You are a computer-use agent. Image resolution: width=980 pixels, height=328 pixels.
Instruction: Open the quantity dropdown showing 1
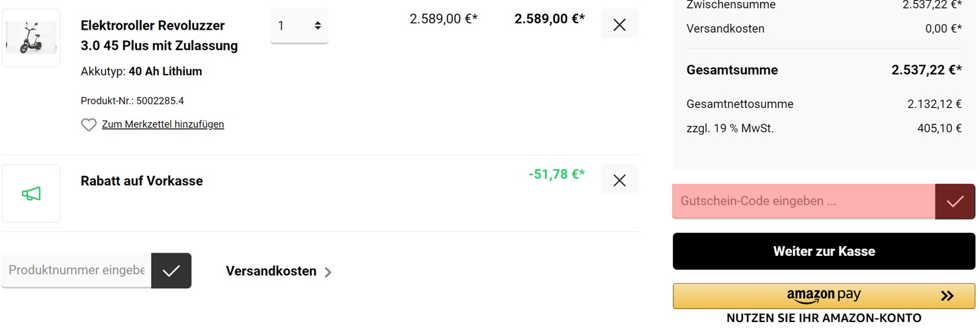[x=299, y=26]
